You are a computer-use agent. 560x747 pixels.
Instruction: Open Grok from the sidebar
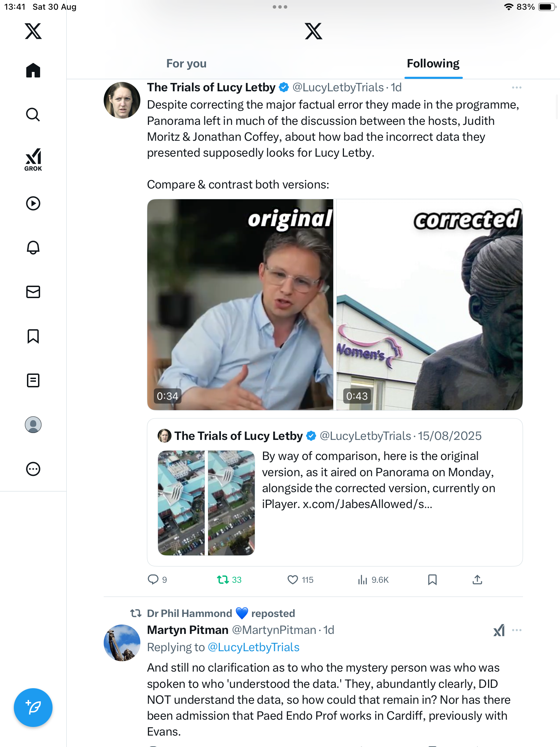(x=33, y=160)
